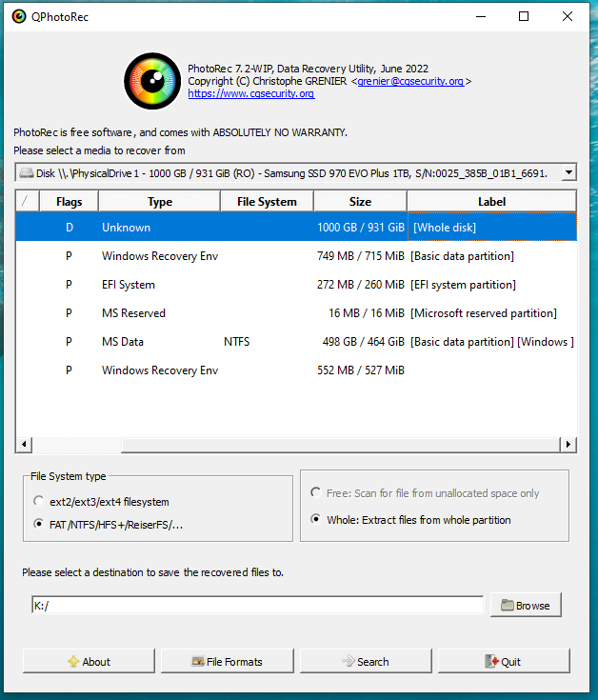Select Windows Recovery Env 552 MB partition
The image size is (598, 700).
tap(296, 370)
